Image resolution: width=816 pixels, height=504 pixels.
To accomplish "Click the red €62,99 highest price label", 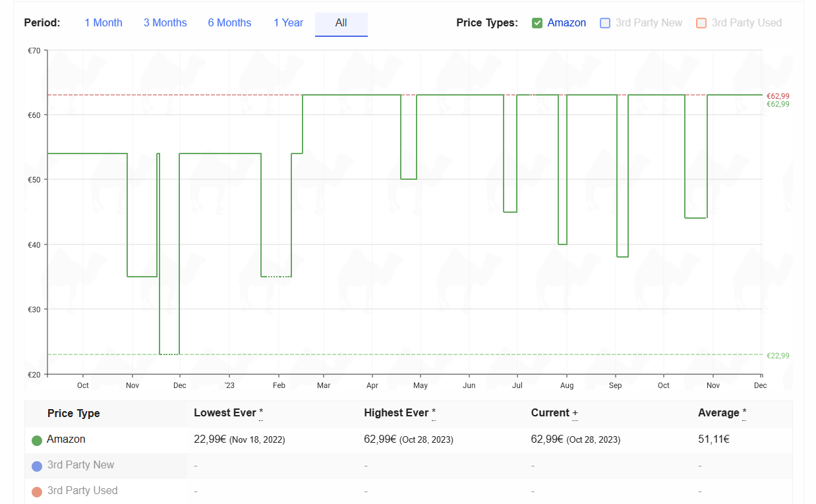I will (x=778, y=96).
